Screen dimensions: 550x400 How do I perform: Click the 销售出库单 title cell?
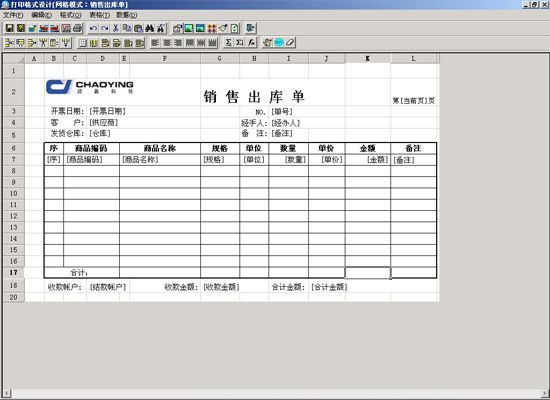(x=254, y=96)
